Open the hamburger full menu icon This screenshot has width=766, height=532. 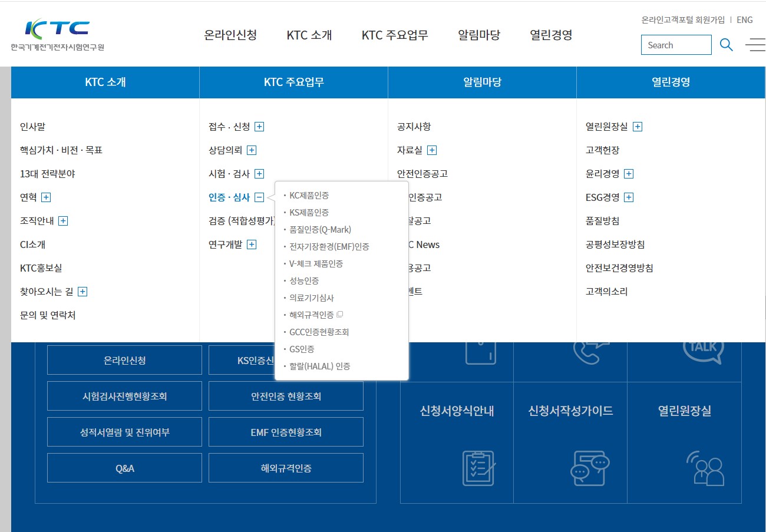tap(755, 45)
